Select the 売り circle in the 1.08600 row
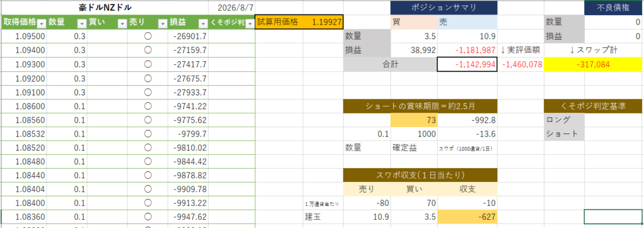Image resolution: width=644 pixels, height=228 pixels. [148, 106]
